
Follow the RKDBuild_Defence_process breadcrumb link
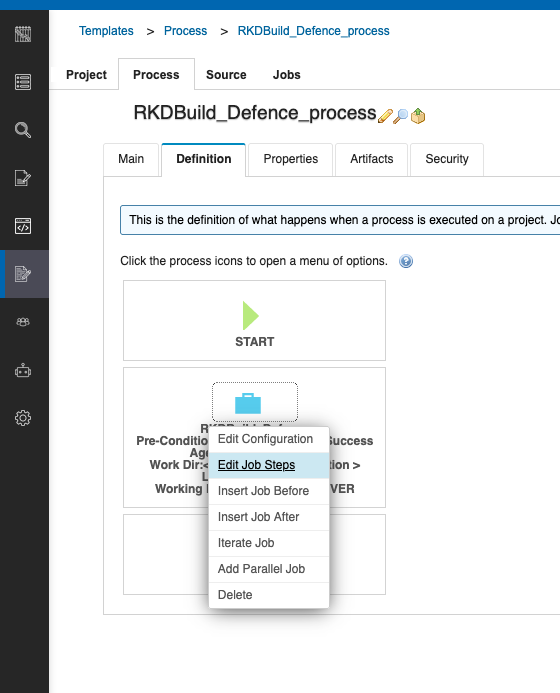pyautogui.click(x=313, y=31)
